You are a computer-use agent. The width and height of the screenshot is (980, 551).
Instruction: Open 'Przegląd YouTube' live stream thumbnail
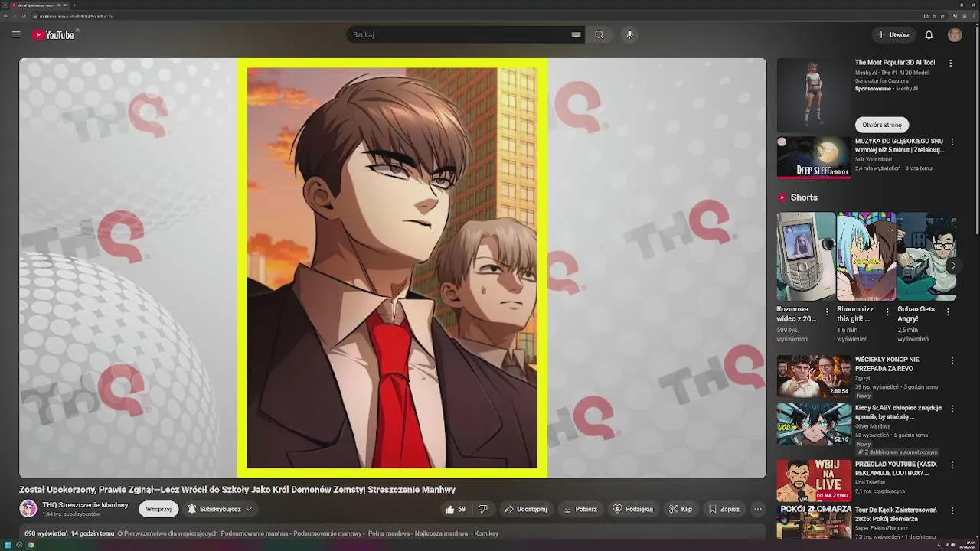(814, 480)
